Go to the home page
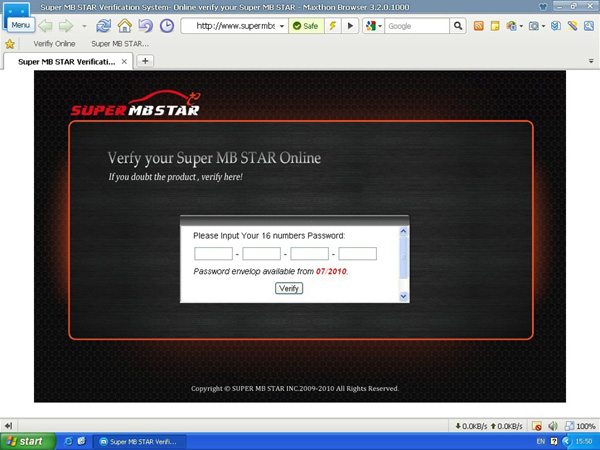This screenshot has width=600, height=450. [124, 26]
